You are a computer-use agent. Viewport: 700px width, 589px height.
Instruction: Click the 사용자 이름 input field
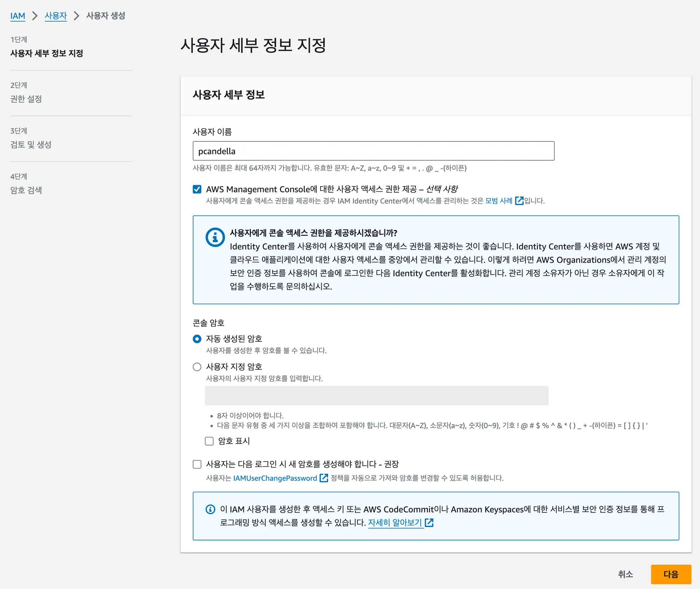pos(373,151)
